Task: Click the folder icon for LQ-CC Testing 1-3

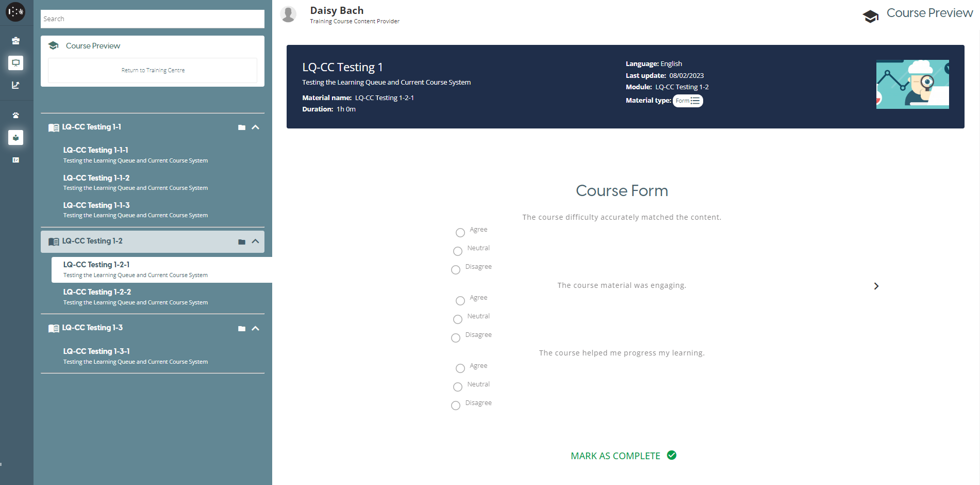Action: coord(242,329)
